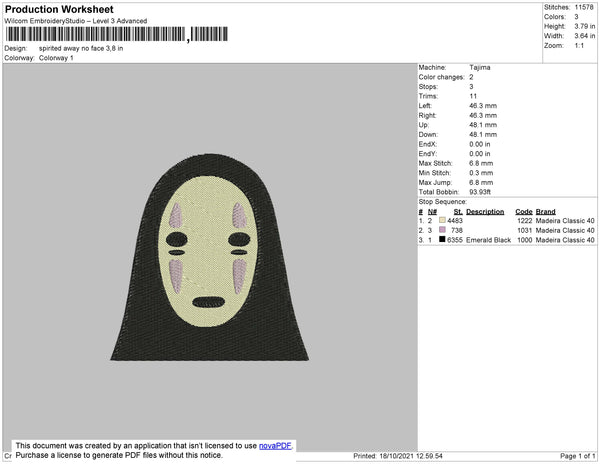The height and width of the screenshot is (464, 600).
Task: Click the 'Code' column header
Action: pos(524,212)
